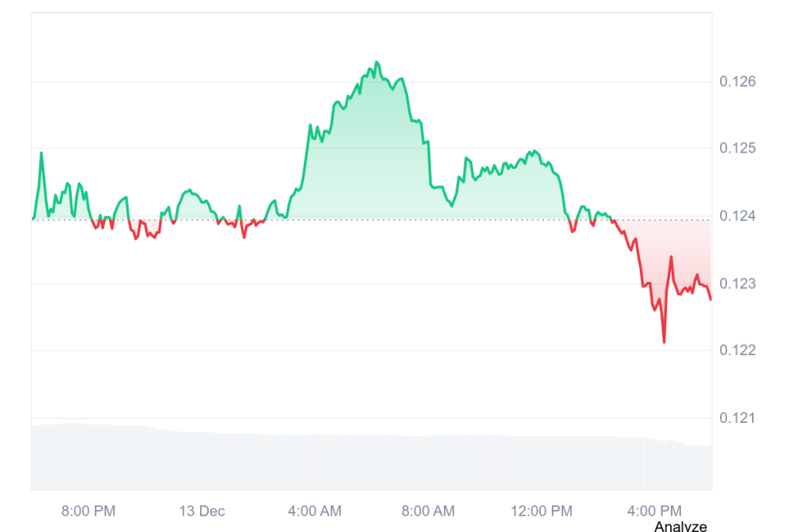Click the right endpoint of the red price line

click(x=711, y=299)
